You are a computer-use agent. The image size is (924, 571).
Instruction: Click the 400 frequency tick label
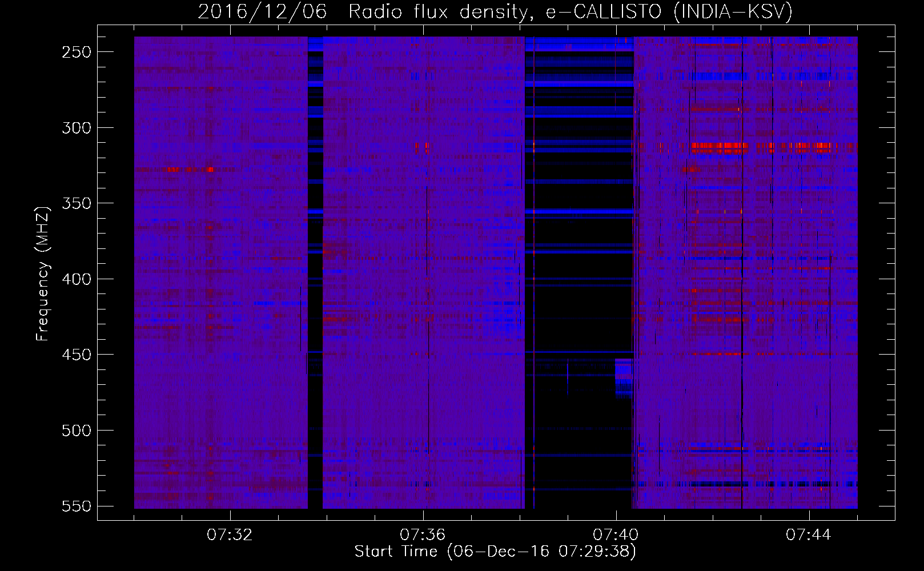click(77, 279)
